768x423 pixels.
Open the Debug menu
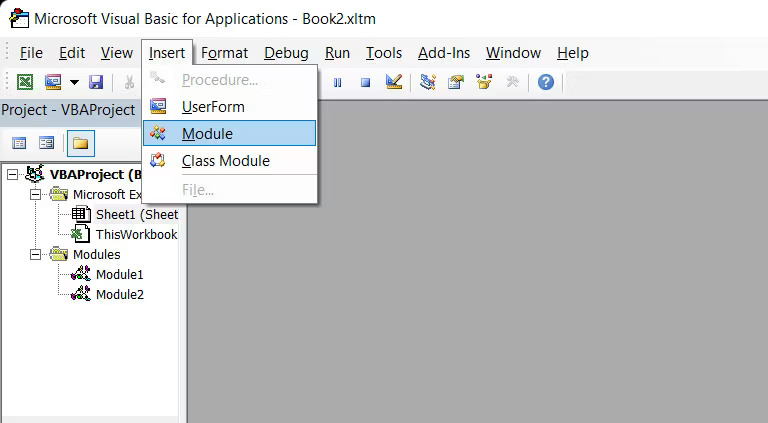pos(286,52)
